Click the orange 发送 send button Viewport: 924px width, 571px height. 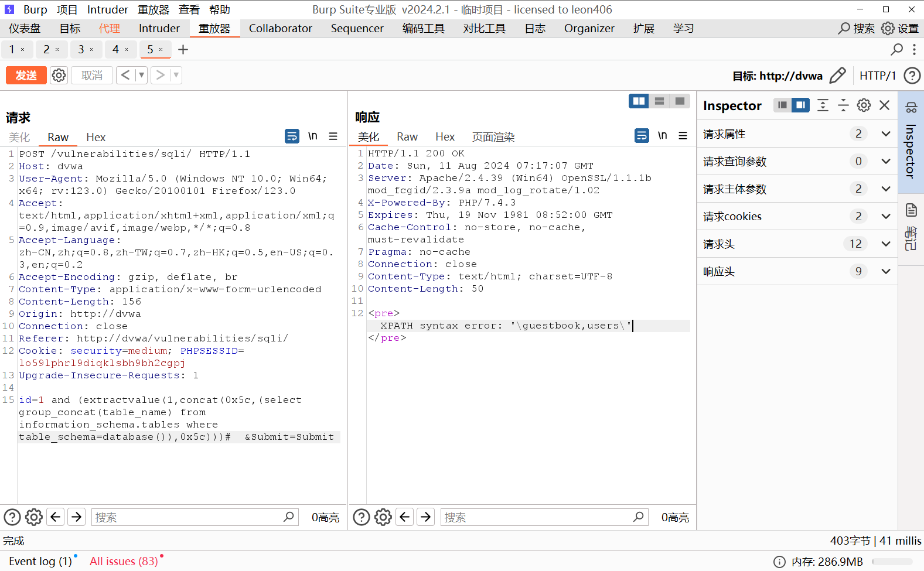[26, 75]
